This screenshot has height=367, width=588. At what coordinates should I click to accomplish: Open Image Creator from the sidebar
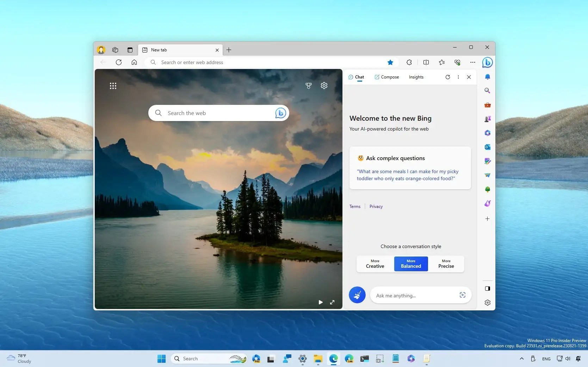[x=487, y=161]
